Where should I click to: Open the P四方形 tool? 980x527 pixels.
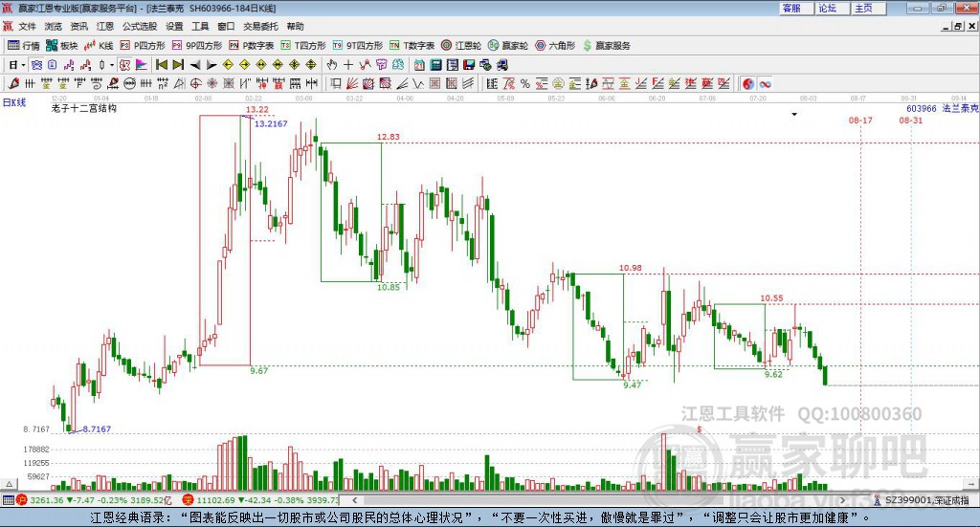[143, 46]
